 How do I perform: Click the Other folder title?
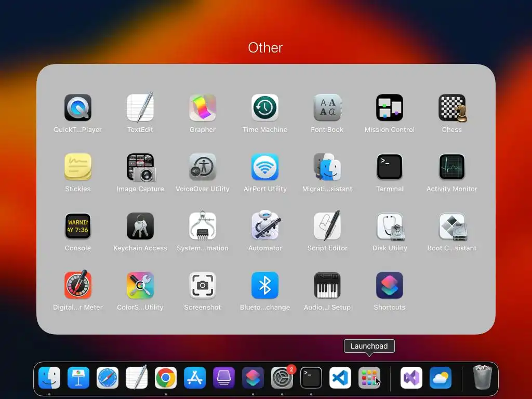tap(265, 48)
